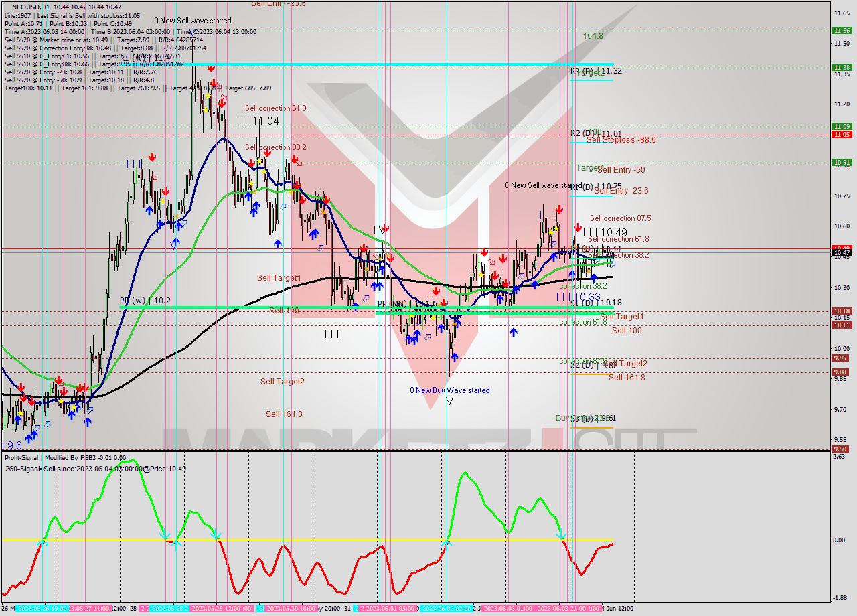The height and width of the screenshot is (616, 857).
Task: Click the current price 10.47 tag
Action: click(x=842, y=252)
